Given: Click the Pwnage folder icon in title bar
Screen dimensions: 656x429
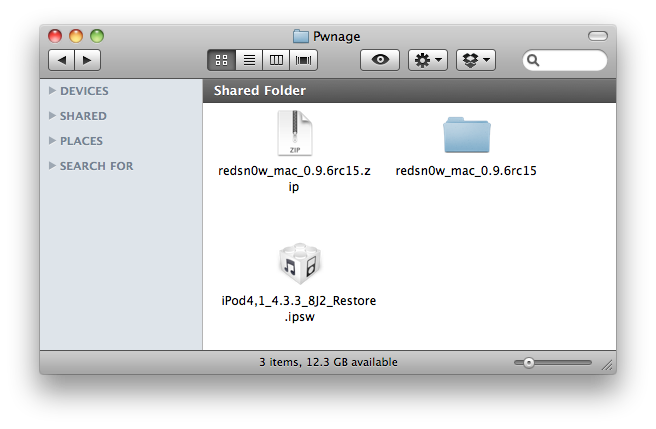Looking at the screenshot, I should (x=301, y=36).
